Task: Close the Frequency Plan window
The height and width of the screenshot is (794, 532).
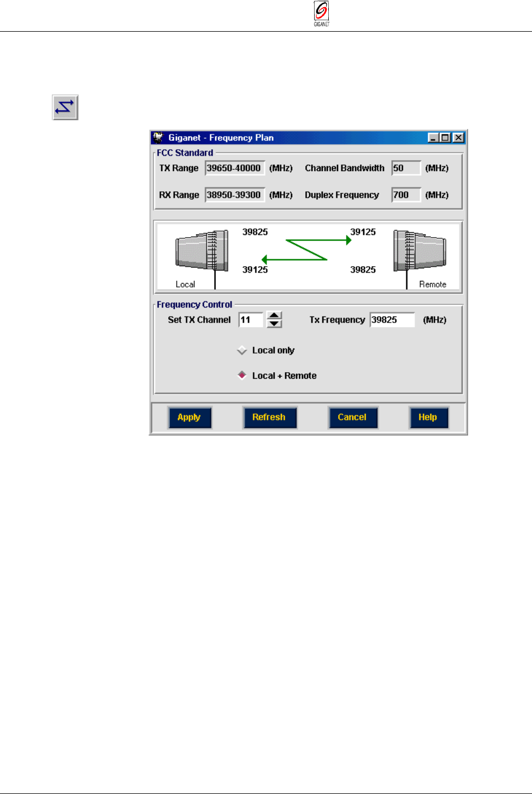Action: pos(458,138)
